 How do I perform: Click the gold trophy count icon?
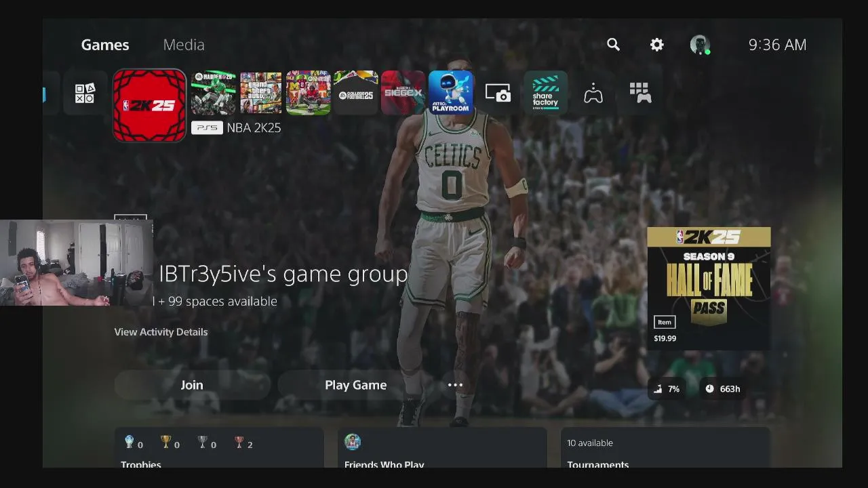pos(165,443)
